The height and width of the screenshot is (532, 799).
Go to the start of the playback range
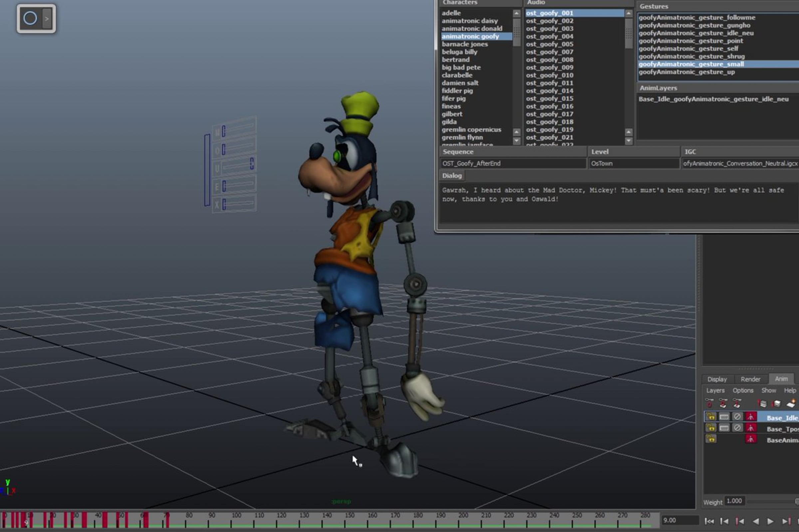pyautogui.click(x=709, y=521)
